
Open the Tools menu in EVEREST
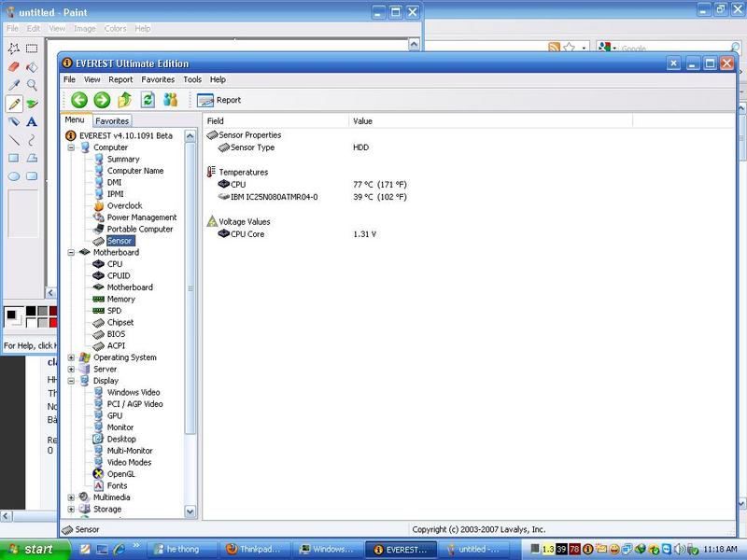click(192, 80)
